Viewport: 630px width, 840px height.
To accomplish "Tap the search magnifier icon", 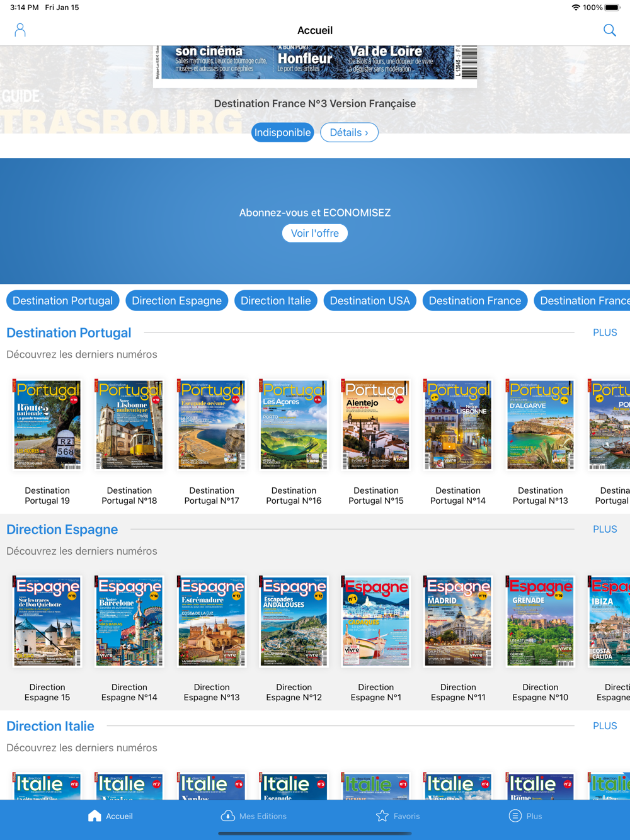I will tap(609, 30).
